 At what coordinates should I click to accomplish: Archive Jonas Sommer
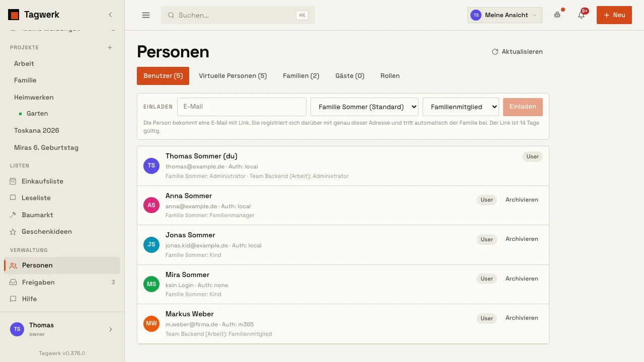[x=522, y=239]
